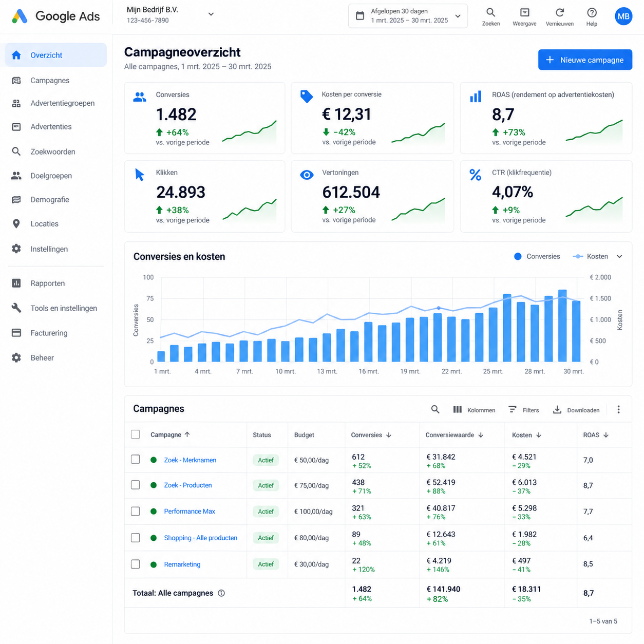Open Advertentiegroepen in sidebar

56,103
